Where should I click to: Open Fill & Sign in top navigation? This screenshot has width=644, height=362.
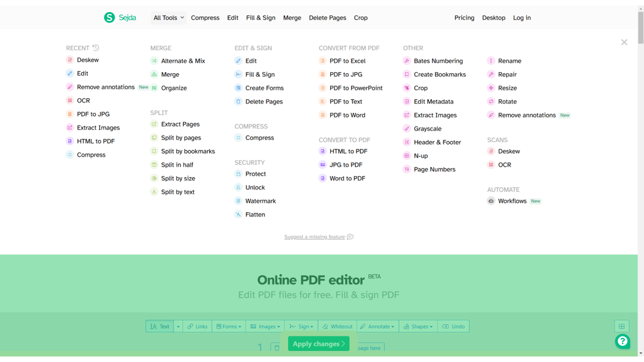[261, 18]
